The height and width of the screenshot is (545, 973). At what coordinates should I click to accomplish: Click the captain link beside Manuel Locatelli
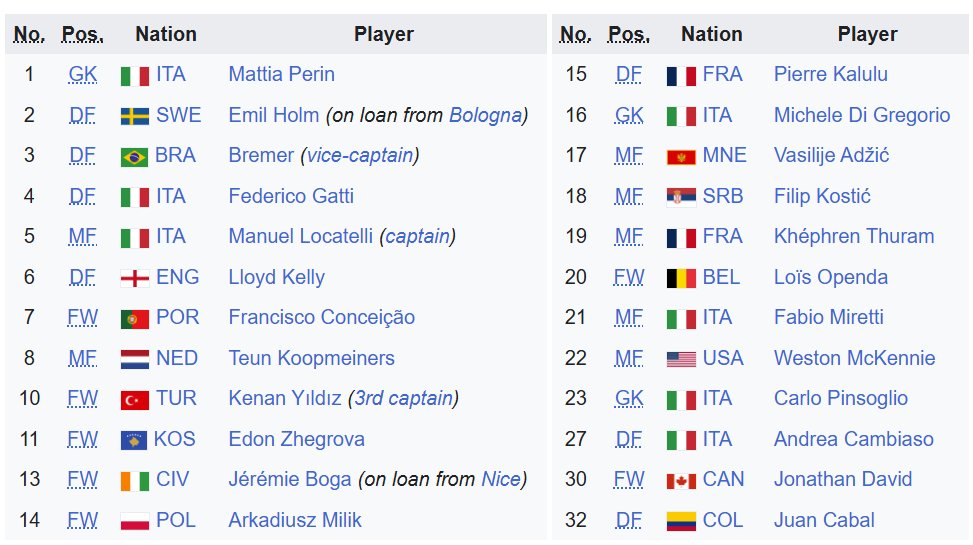pos(418,236)
